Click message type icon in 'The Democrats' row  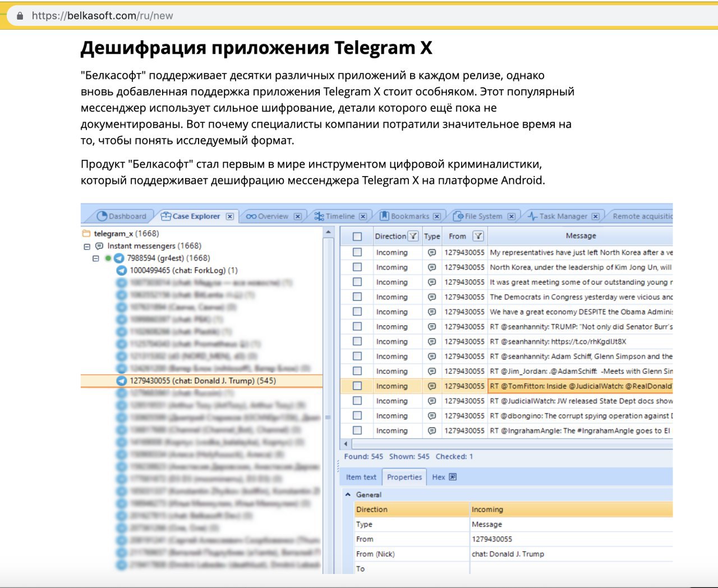[x=432, y=297]
